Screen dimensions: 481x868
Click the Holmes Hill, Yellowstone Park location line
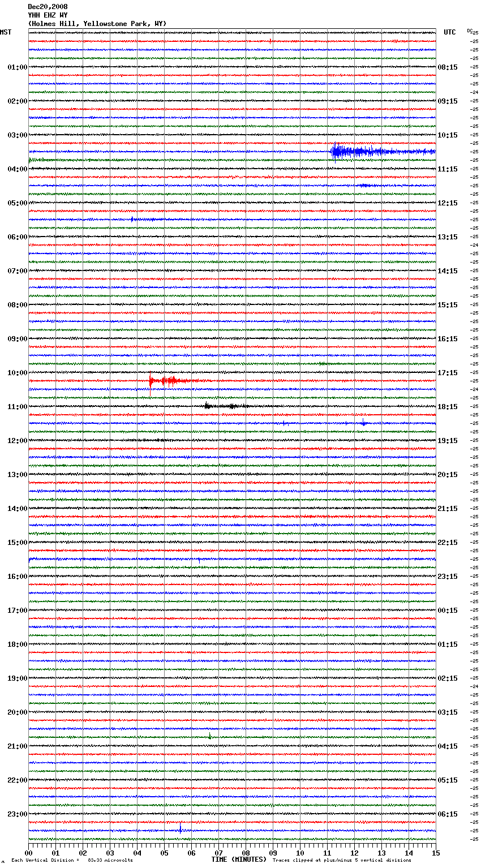97,24
